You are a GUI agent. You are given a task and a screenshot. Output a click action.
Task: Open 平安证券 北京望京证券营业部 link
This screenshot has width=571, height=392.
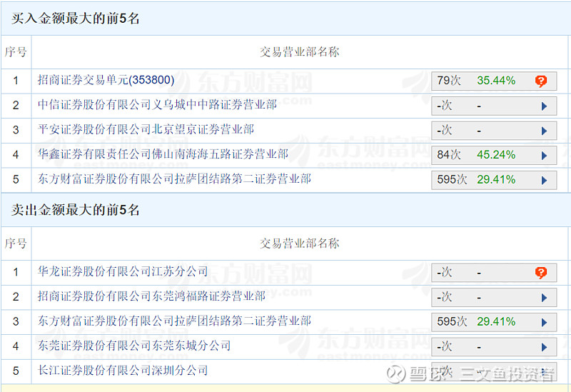tap(146, 130)
